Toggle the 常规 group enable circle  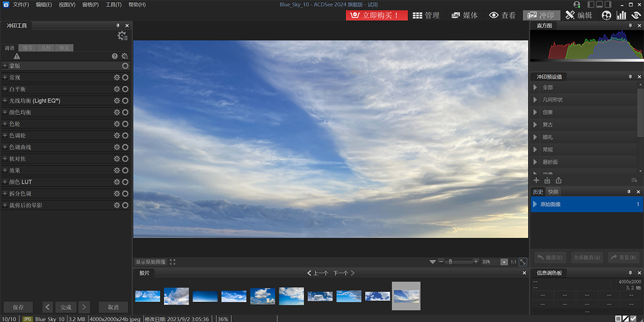point(125,77)
